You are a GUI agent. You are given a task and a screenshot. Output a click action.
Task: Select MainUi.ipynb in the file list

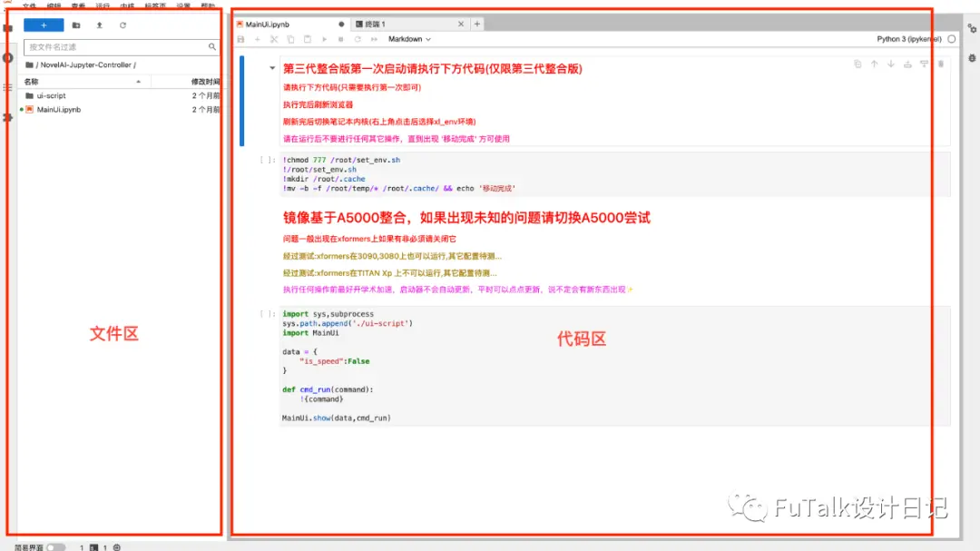click(x=121, y=110)
